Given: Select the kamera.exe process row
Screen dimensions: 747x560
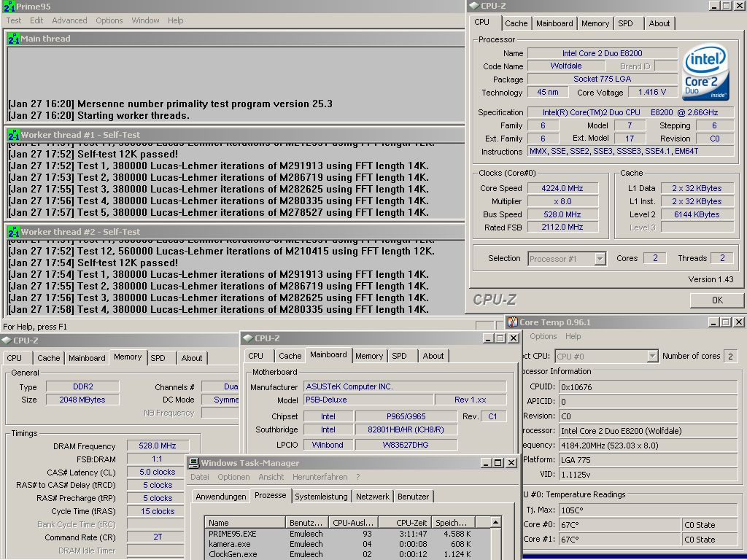Looking at the screenshot, I should (347, 544).
